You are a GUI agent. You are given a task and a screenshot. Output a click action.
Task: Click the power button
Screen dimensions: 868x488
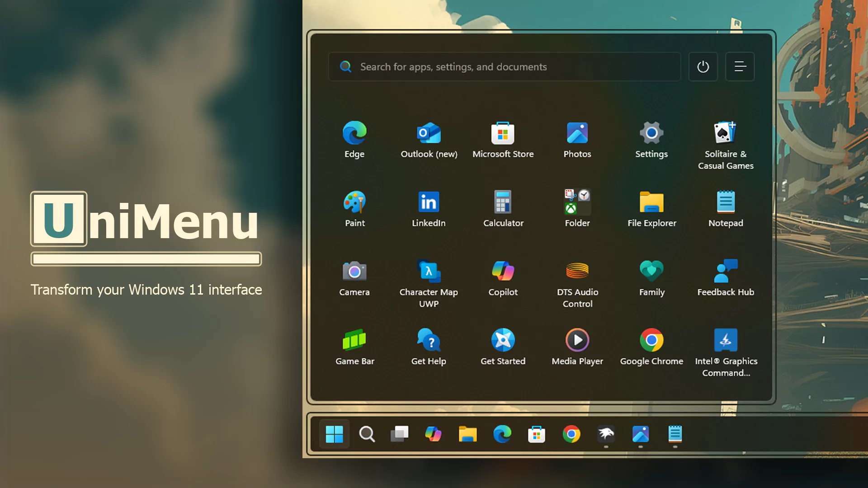click(703, 66)
